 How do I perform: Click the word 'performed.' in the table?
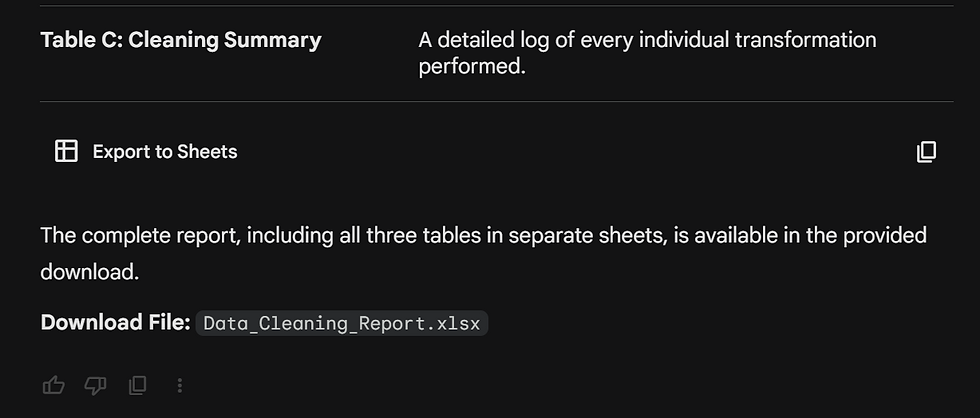tap(472, 68)
